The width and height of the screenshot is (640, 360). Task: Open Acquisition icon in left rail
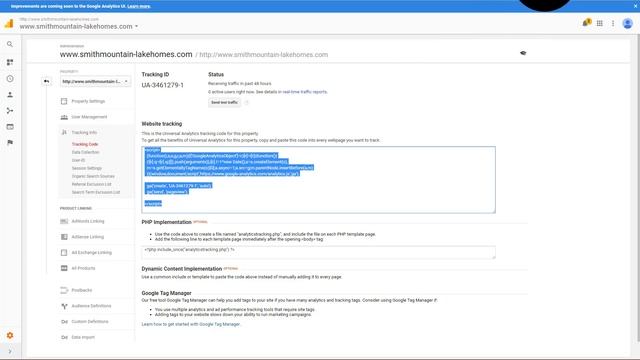[x=10, y=111]
